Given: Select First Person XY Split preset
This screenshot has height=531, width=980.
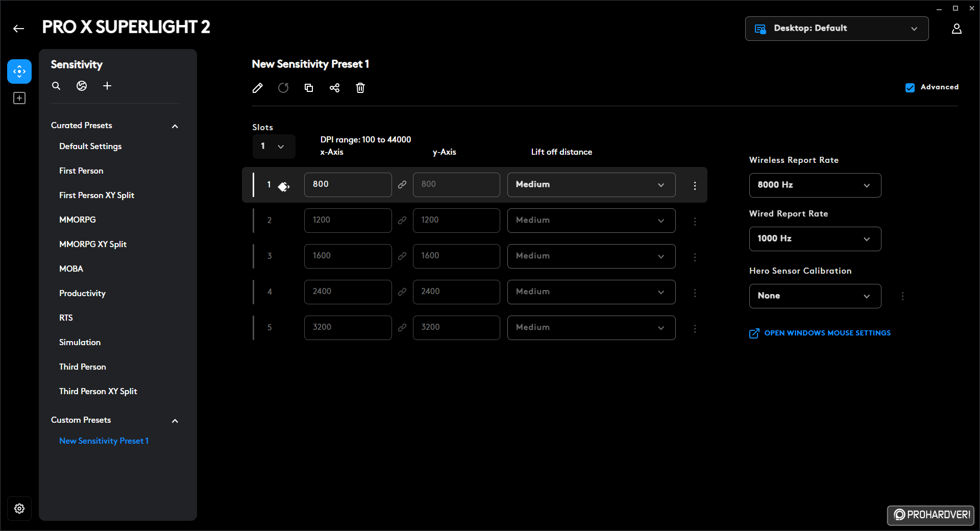Looking at the screenshot, I should coord(96,196).
